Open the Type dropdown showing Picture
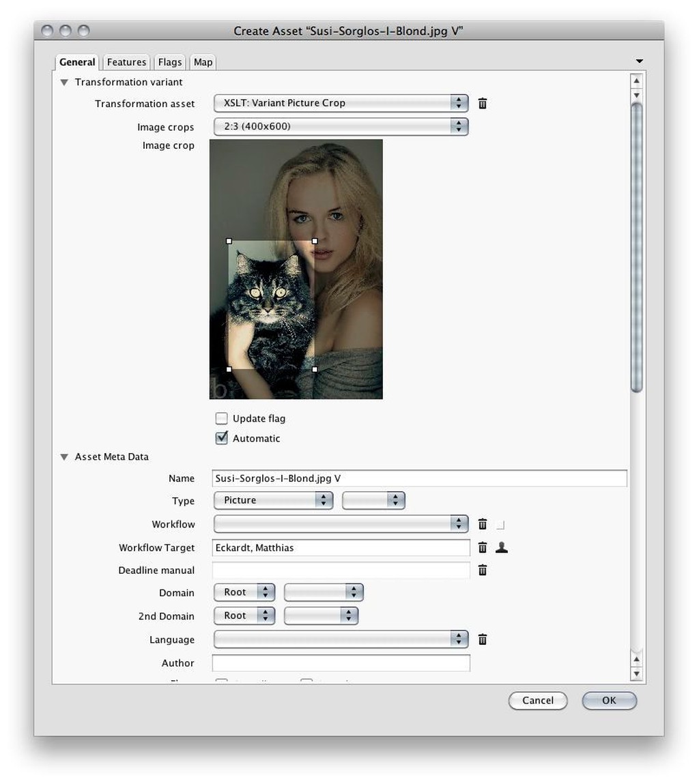This screenshot has height=784, width=699. (x=273, y=500)
